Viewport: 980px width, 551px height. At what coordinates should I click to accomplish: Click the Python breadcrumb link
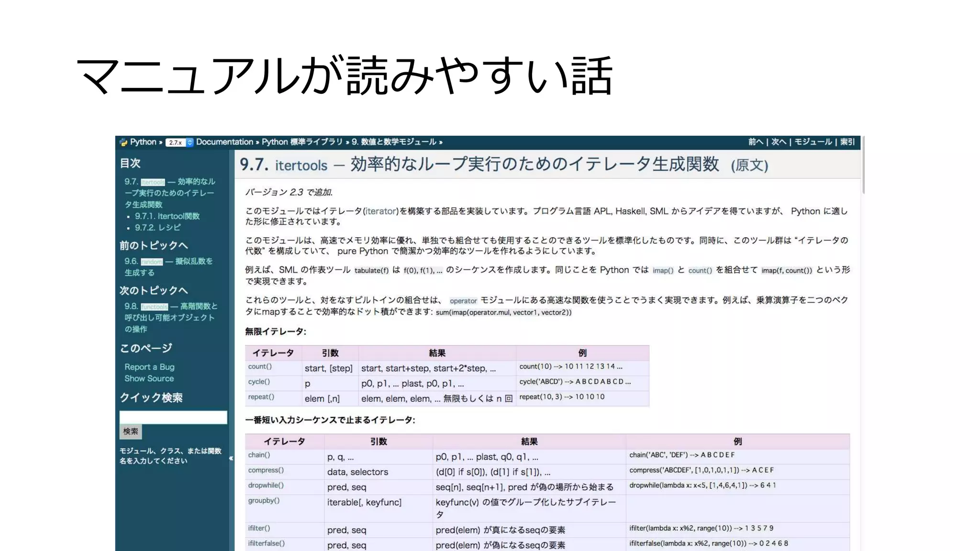pyautogui.click(x=143, y=142)
